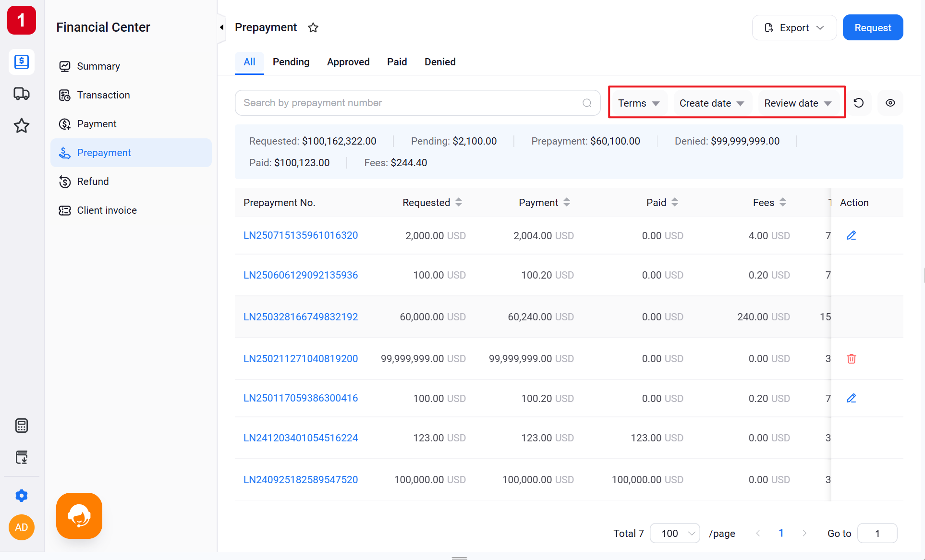Click the Prepayment No. column header
The image size is (925, 560).
[x=279, y=203]
